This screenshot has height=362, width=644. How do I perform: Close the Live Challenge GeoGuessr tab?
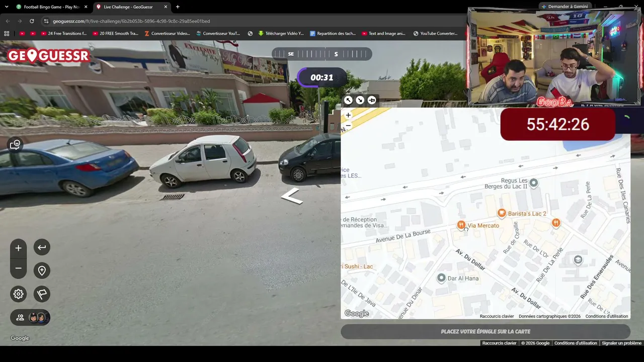click(165, 7)
